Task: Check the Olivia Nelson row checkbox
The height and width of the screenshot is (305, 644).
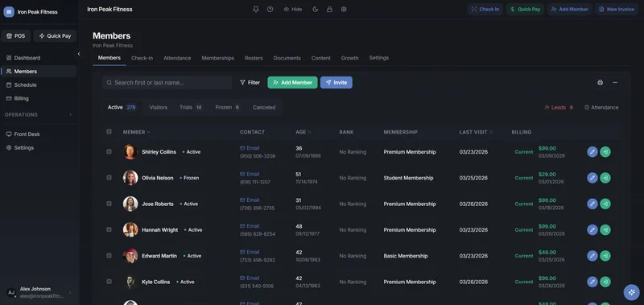Action: pos(109,177)
